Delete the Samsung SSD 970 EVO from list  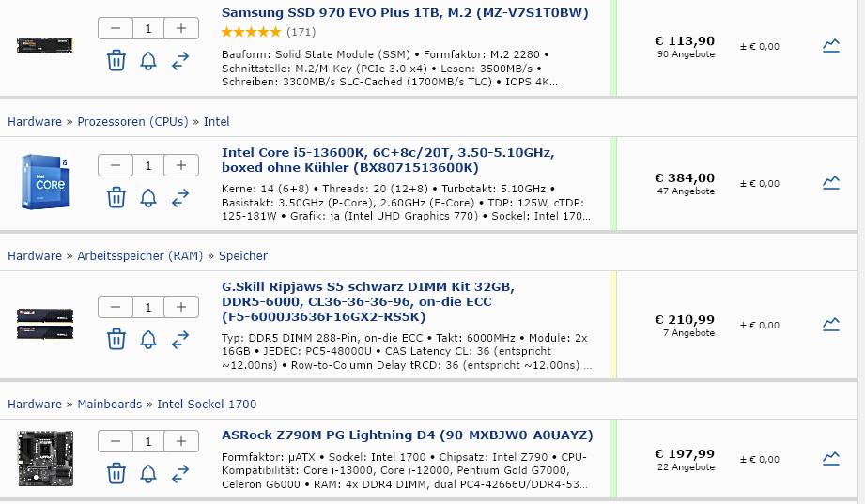(116, 60)
